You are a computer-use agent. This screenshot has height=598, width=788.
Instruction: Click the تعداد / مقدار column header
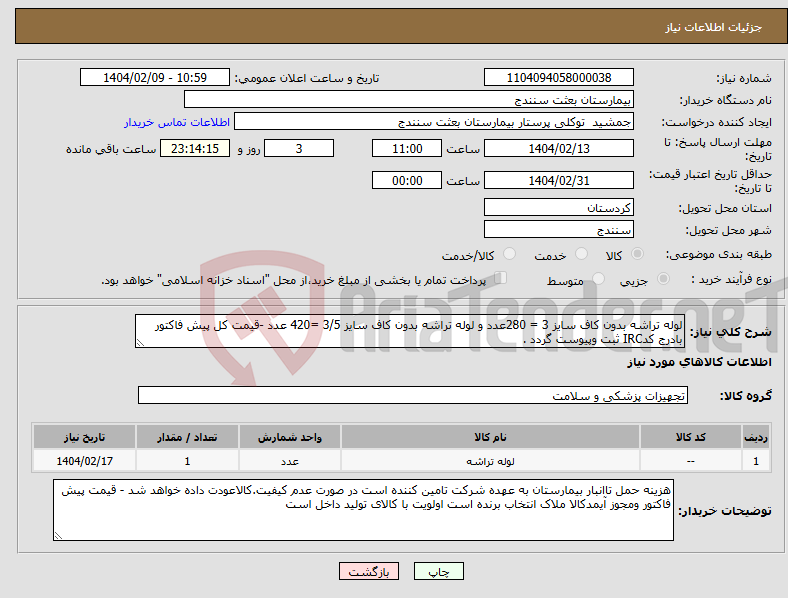[x=187, y=437]
